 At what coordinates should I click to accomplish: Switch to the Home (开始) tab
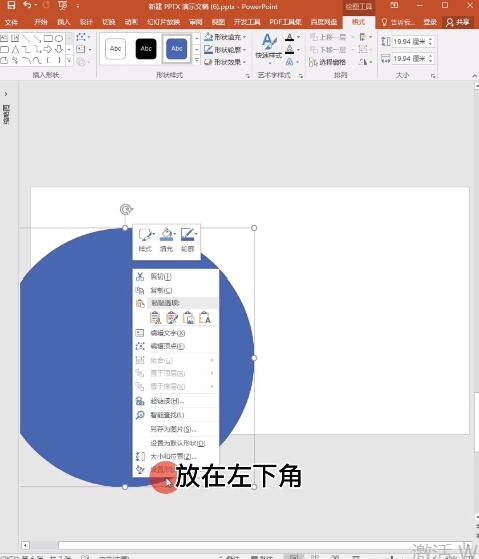tap(41, 22)
